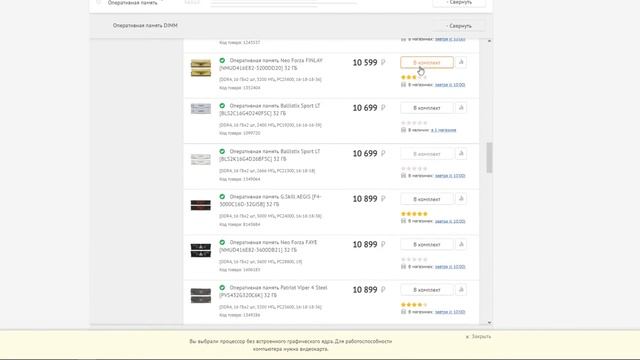Compare icon for Ballistix Sport LT 2400 MHz

(x=461, y=108)
